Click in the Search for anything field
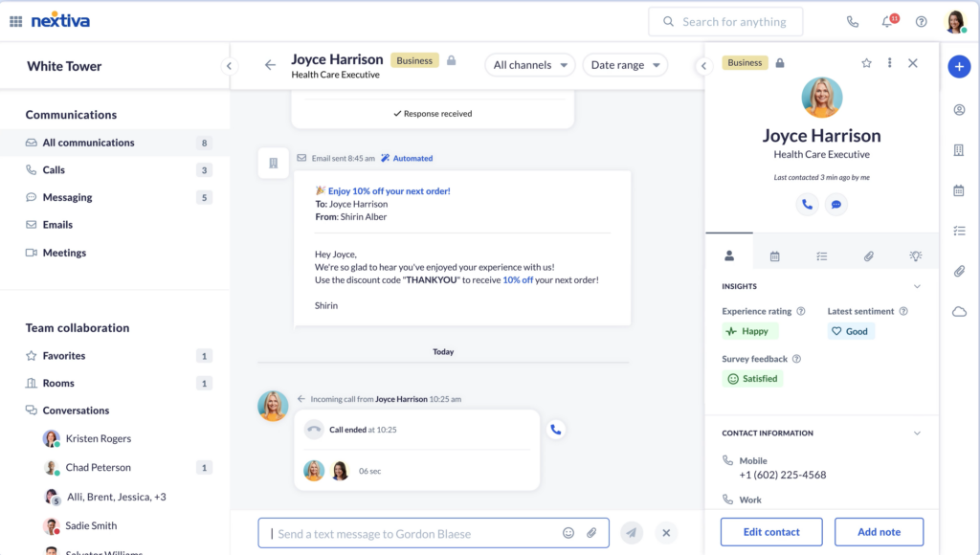 (x=725, y=22)
